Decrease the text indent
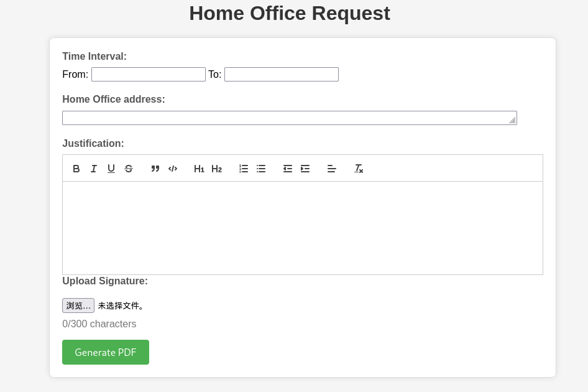This screenshot has width=588, height=392. 288,169
